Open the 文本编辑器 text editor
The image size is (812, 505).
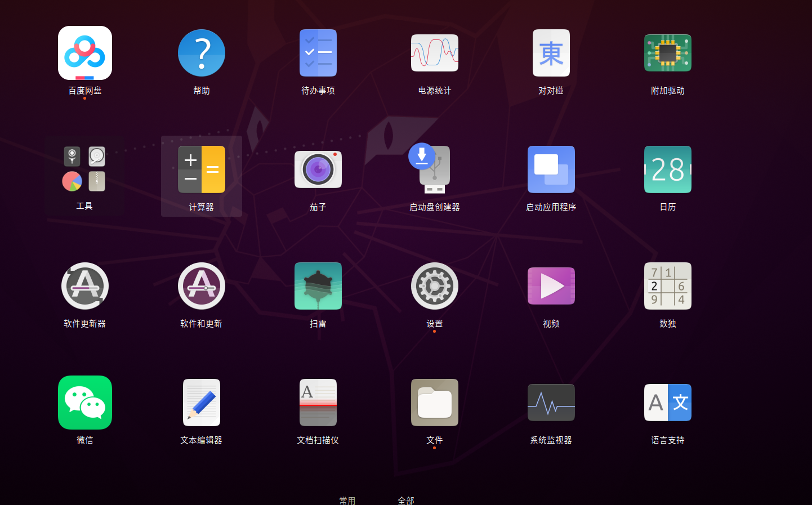[202, 403]
